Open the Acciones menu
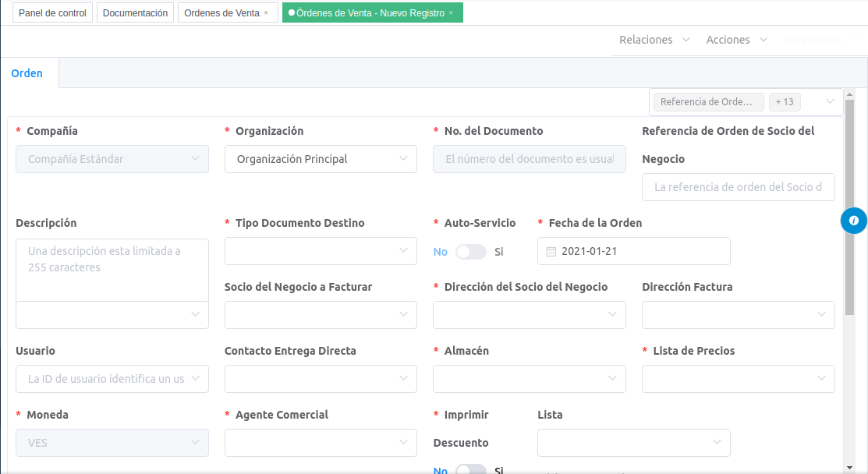Image resolution: width=868 pixels, height=474 pixels. pos(736,40)
